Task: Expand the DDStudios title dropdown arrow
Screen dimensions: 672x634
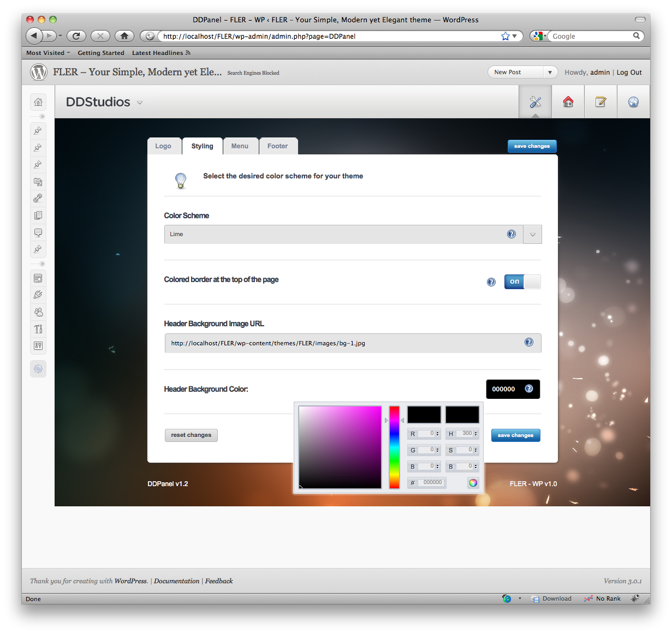Action: coord(140,103)
